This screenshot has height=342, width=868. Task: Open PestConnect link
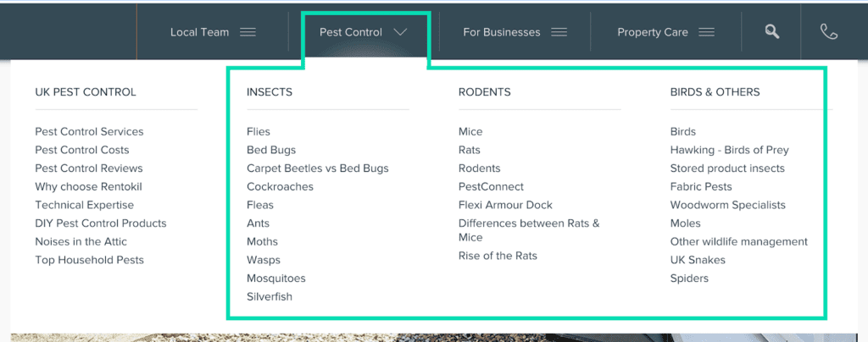pos(491,186)
